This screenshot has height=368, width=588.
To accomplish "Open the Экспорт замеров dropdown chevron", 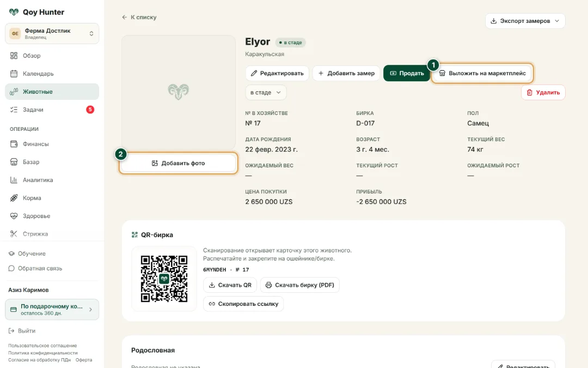I will (x=557, y=21).
